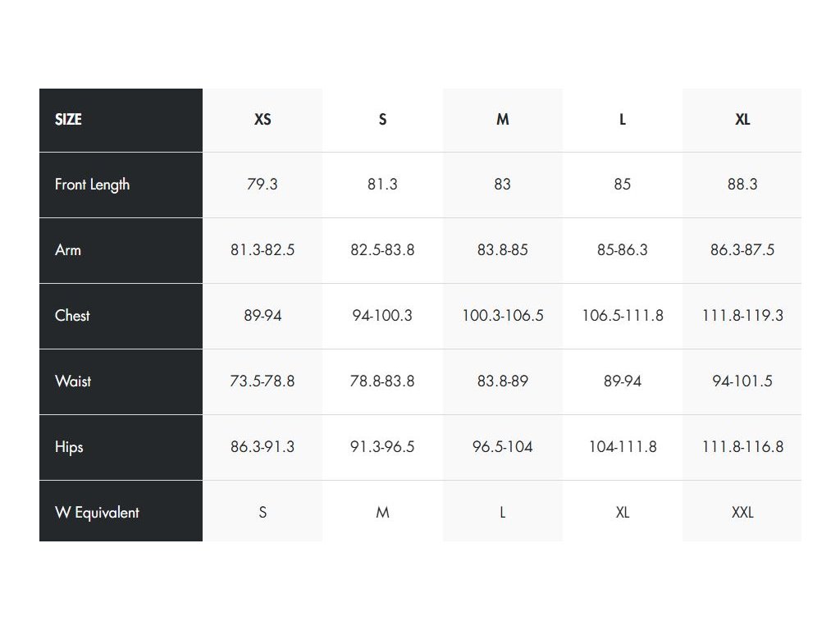Click the waist value 94-101.5
This screenshot has height=630, width=840.
pos(742,381)
